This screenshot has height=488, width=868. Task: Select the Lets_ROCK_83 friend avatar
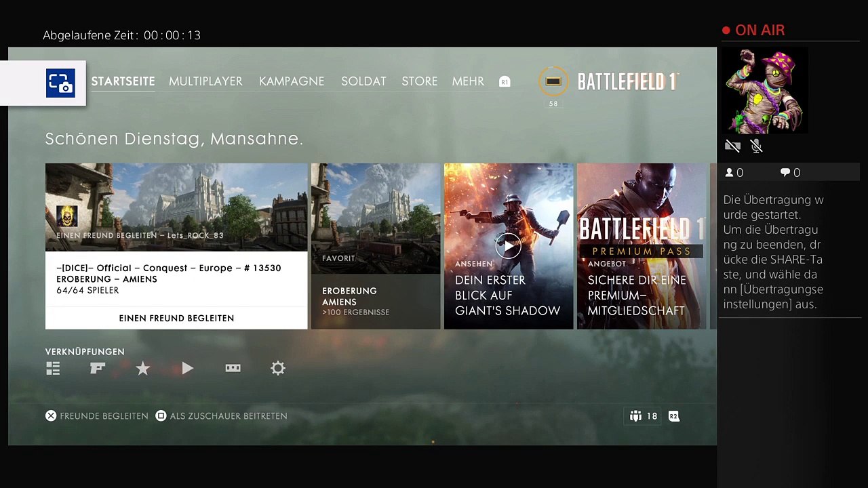point(66,217)
